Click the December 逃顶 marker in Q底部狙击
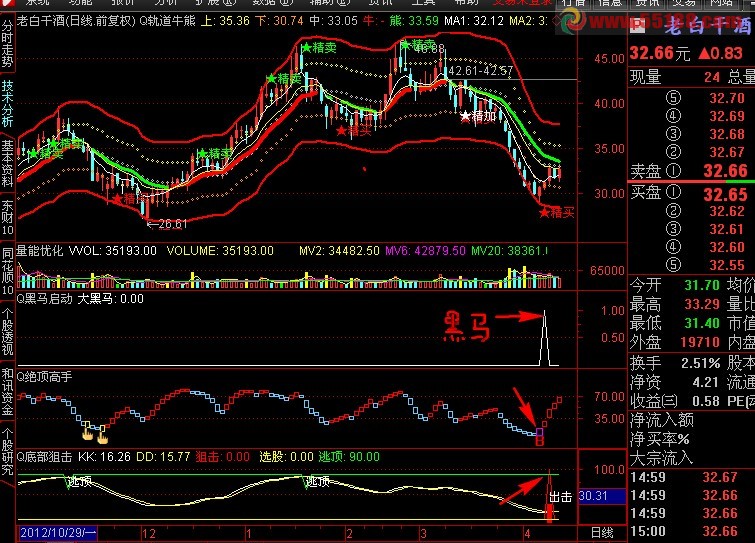This screenshot has width=755, height=543. [79, 481]
